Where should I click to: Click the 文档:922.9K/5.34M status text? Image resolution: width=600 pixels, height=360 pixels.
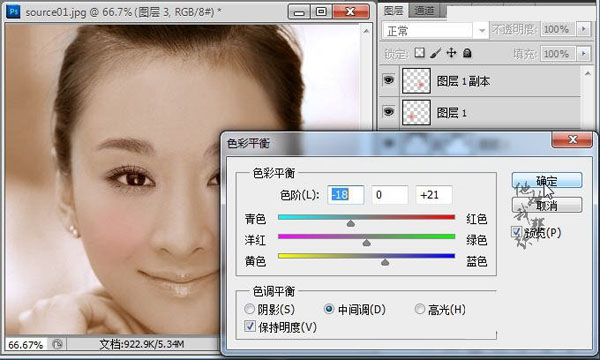pyautogui.click(x=142, y=344)
